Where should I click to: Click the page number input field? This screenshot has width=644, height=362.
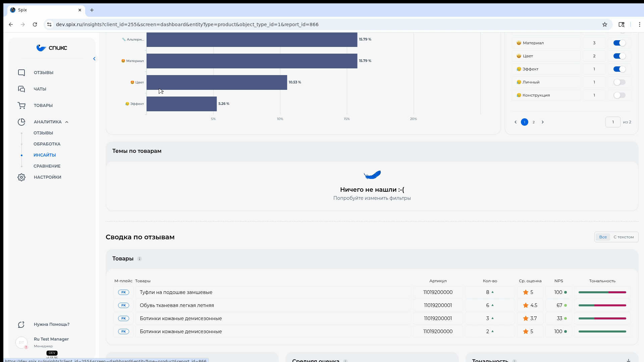pos(613,122)
